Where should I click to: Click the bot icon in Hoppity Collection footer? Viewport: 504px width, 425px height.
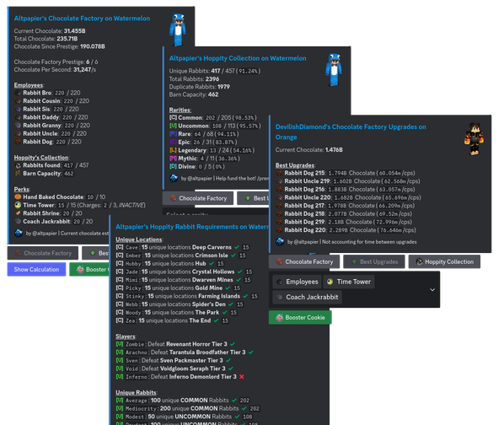point(174,178)
